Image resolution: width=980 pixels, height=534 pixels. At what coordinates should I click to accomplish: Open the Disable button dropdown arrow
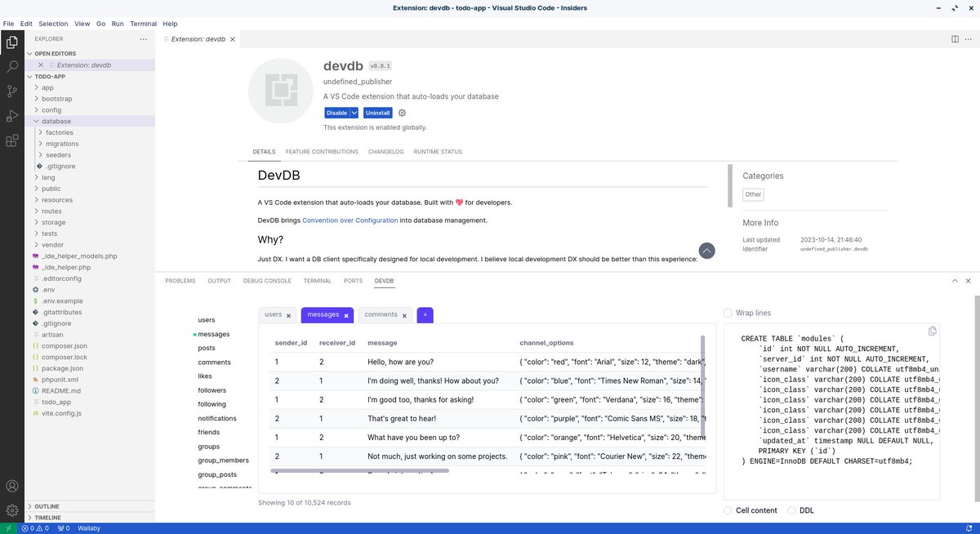click(354, 113)
